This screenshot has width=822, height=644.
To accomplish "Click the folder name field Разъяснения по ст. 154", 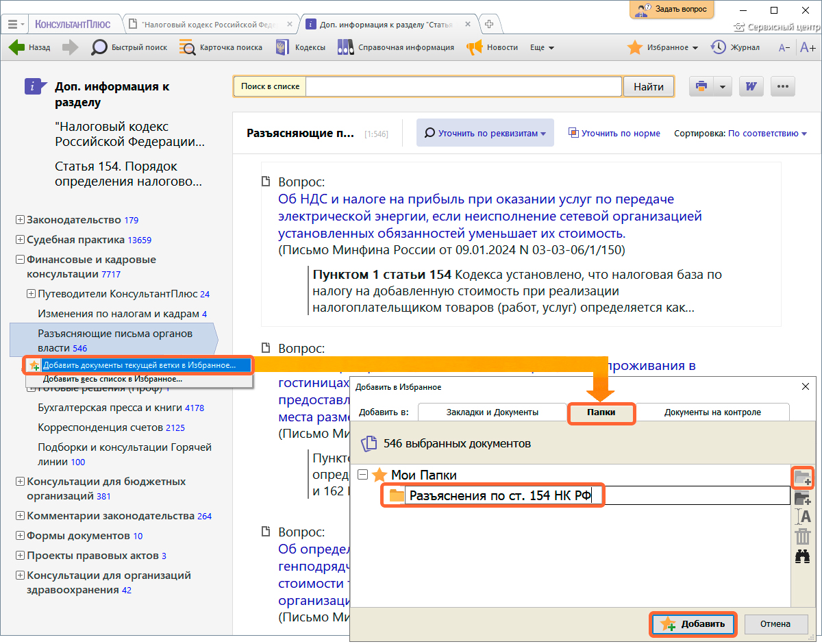I will (x=597, y=496).
